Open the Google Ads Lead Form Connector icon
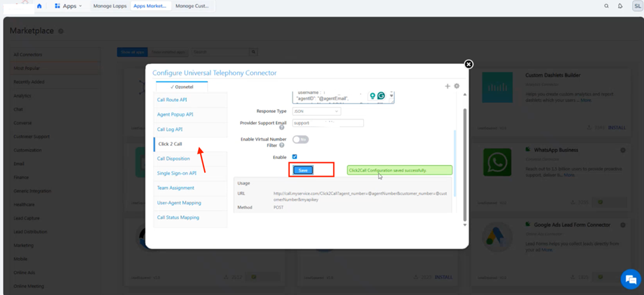 497,238
